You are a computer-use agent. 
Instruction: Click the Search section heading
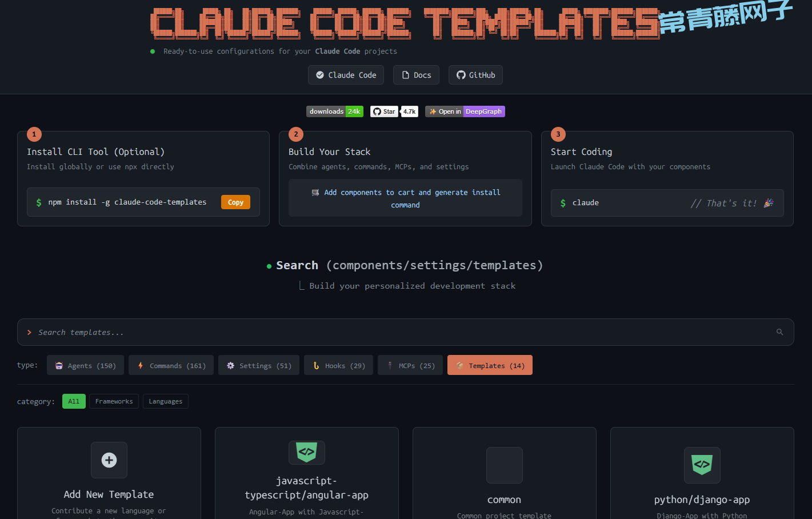point(409,265)
